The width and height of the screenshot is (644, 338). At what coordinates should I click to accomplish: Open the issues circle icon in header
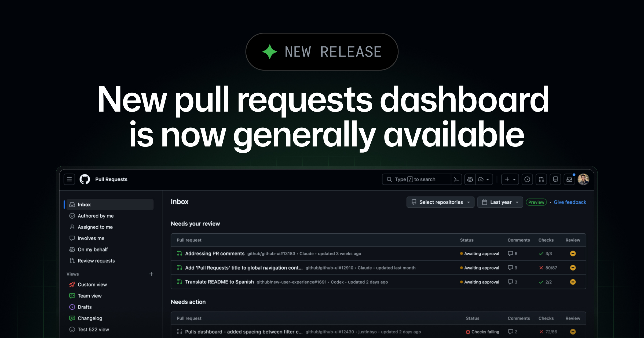pos(527,179)
